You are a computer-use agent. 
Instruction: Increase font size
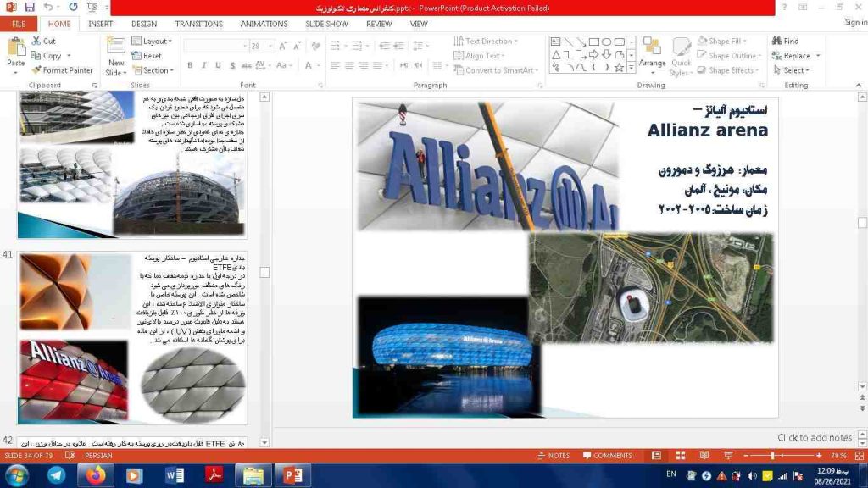(x=283, y=46)
